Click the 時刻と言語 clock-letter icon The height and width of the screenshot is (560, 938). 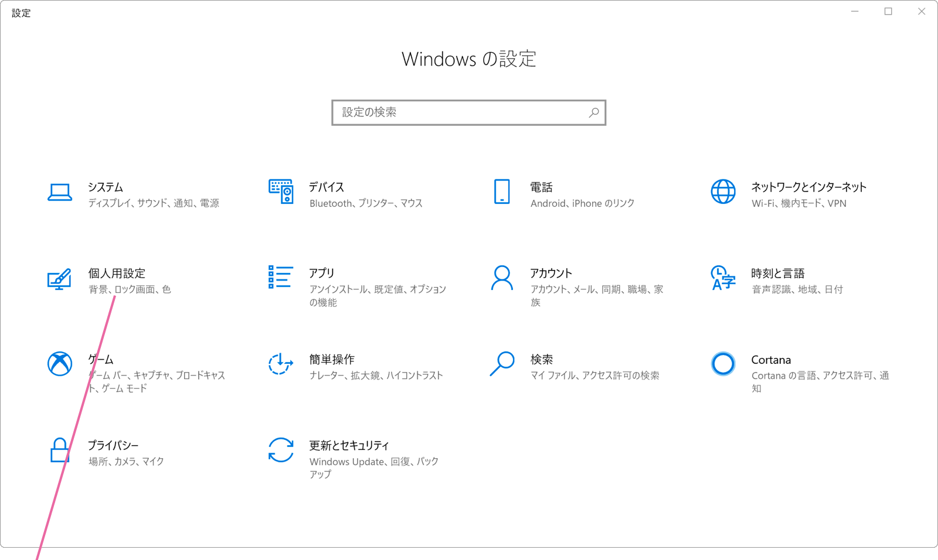point(723,278)
